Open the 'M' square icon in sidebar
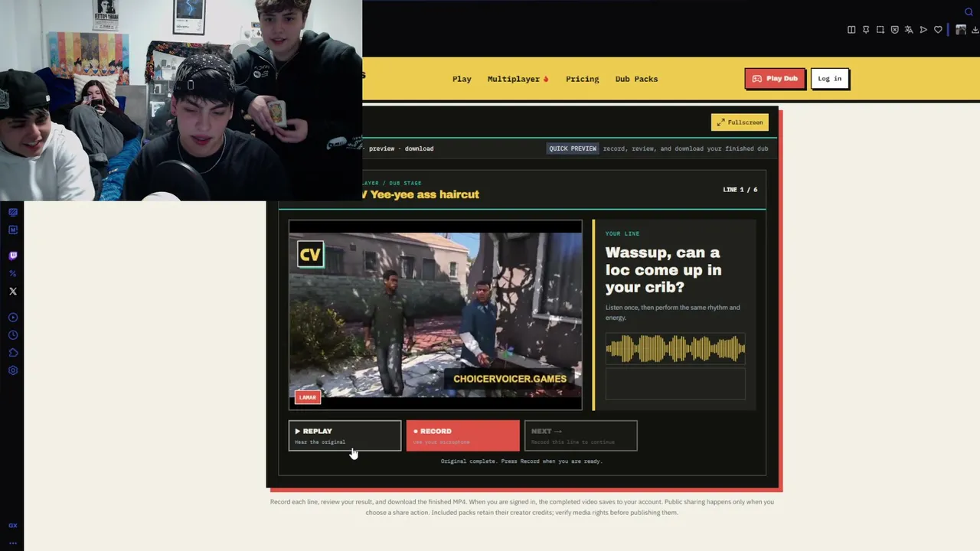 point(13,230)
